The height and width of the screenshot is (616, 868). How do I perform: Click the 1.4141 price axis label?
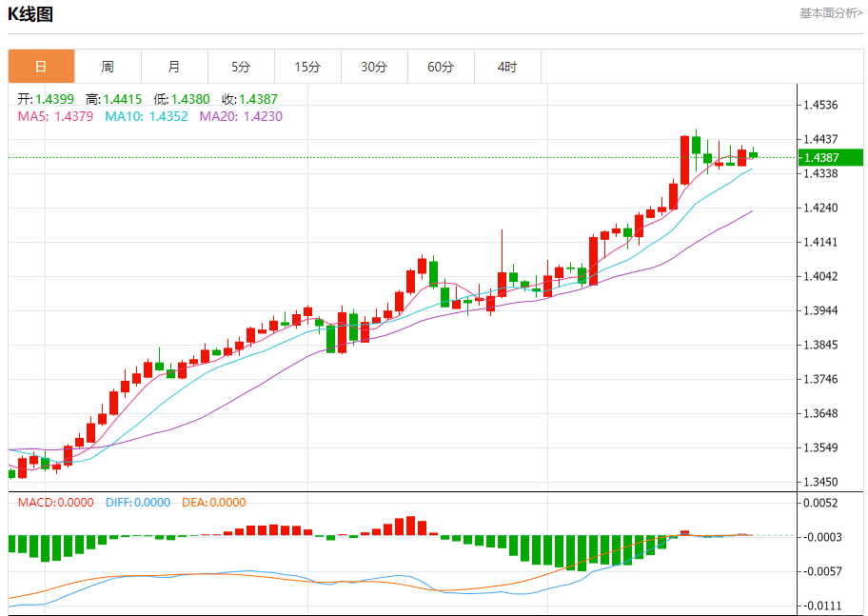click(821, 242)
